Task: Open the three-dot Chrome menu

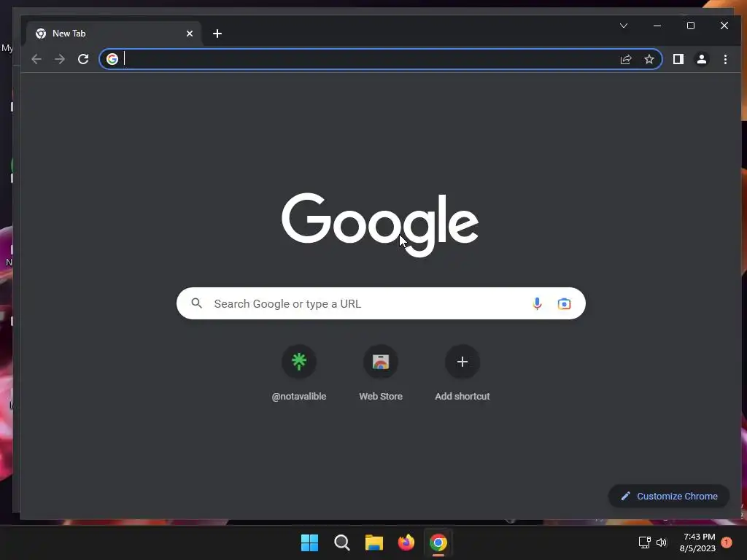Action: tap(725, 59)
